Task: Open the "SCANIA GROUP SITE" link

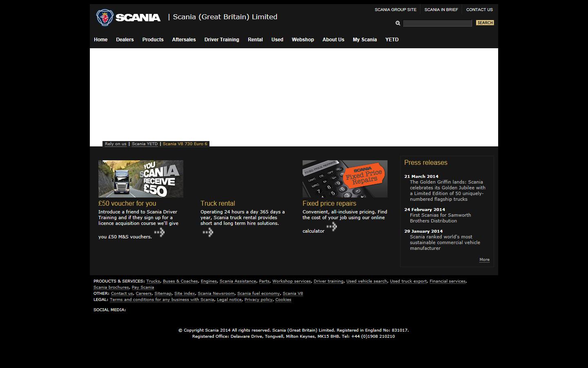Action: [395, 9]
